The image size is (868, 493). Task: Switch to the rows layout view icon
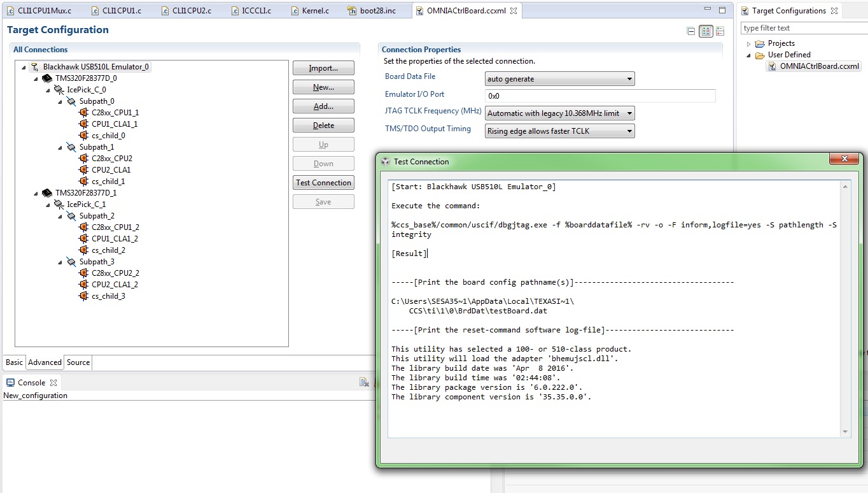[720, 31]
